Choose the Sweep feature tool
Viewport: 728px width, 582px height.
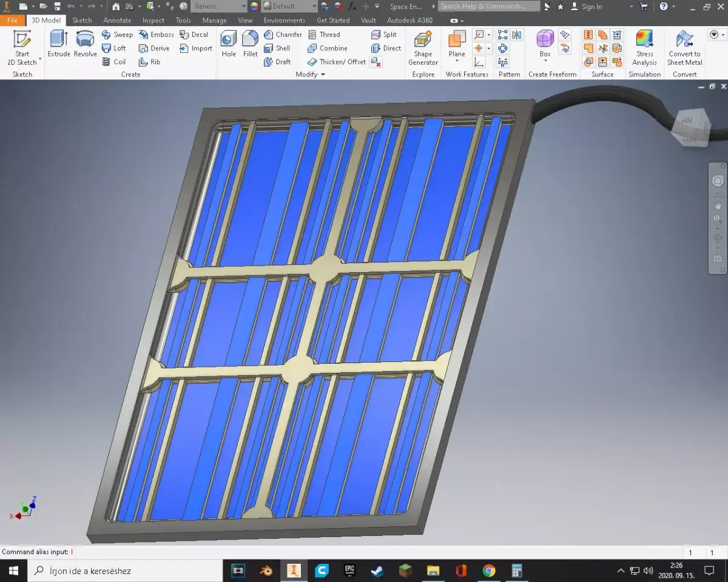click(x=117, y=35)
